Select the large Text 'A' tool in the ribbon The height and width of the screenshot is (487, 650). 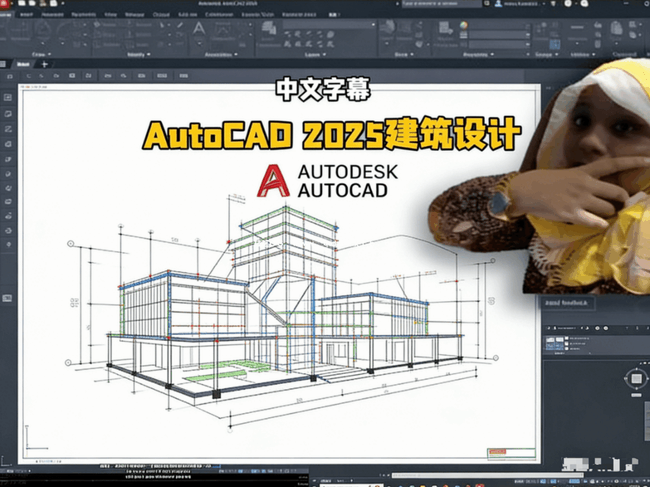(199, 30)
